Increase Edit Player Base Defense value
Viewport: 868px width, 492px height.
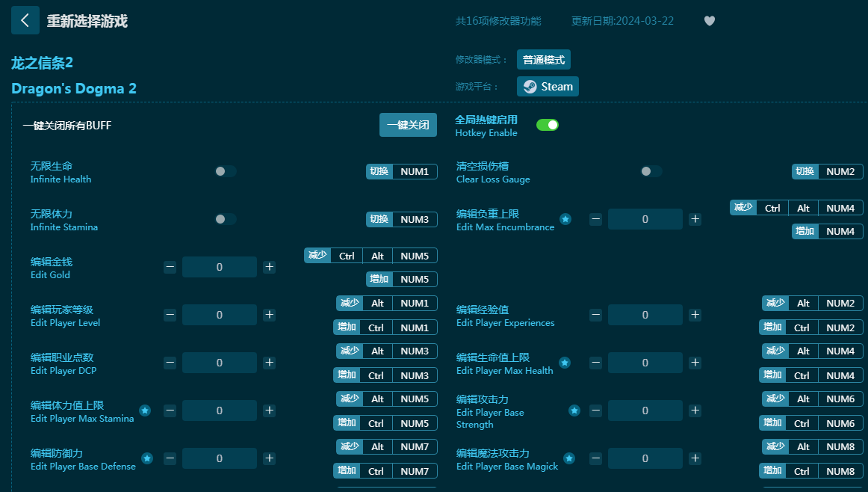[x=270, y=458]
